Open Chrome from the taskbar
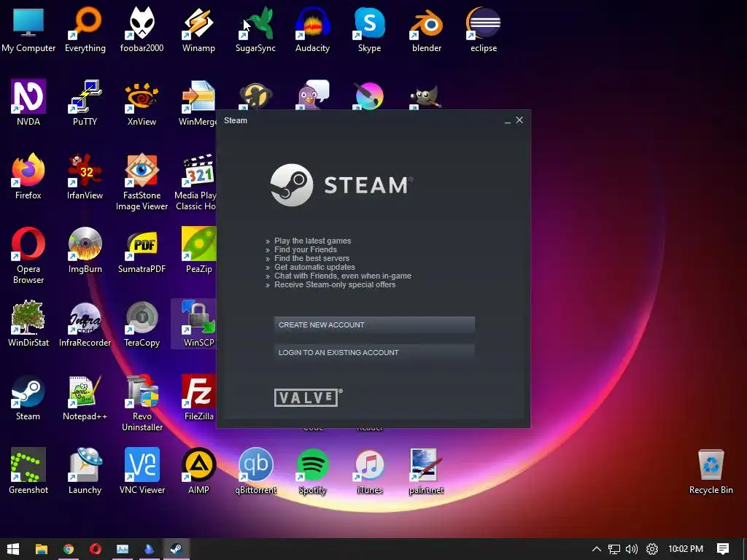This screenshot has height=560, width=747. pyautogui.click(x=69, y=549)
